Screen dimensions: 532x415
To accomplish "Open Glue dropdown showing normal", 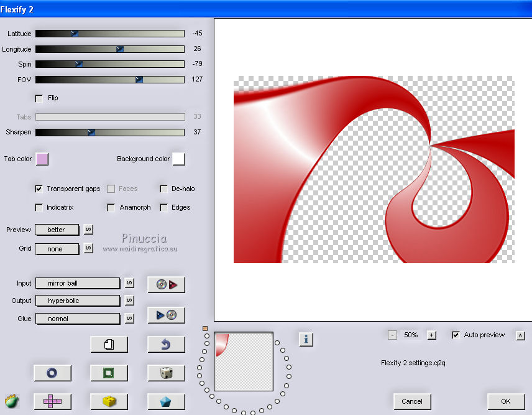I will click(x=78, y=319).
